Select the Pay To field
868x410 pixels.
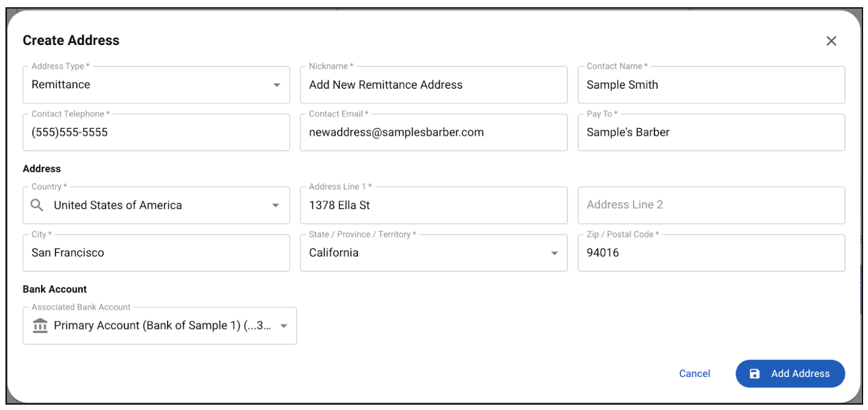(x=711, y=132)
